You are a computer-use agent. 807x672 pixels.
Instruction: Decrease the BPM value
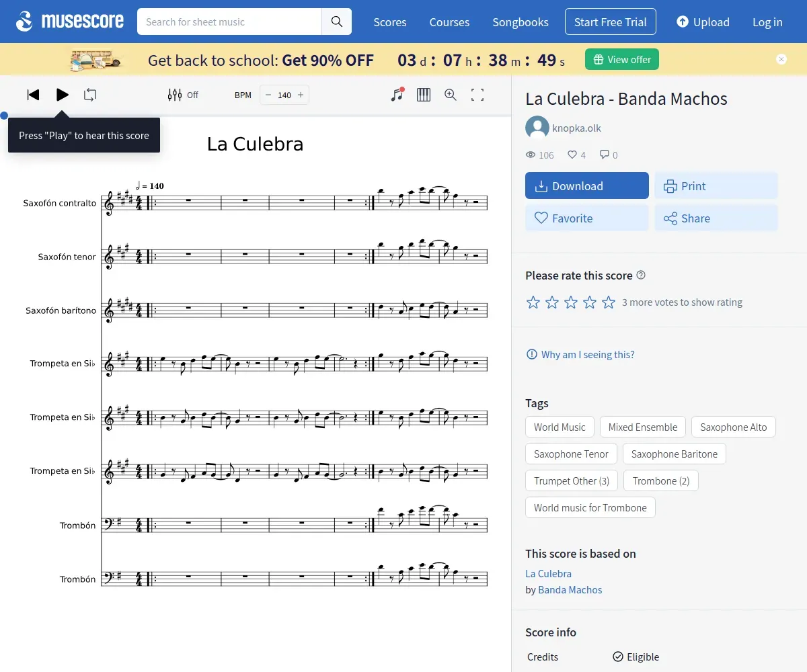coord(268,95)
